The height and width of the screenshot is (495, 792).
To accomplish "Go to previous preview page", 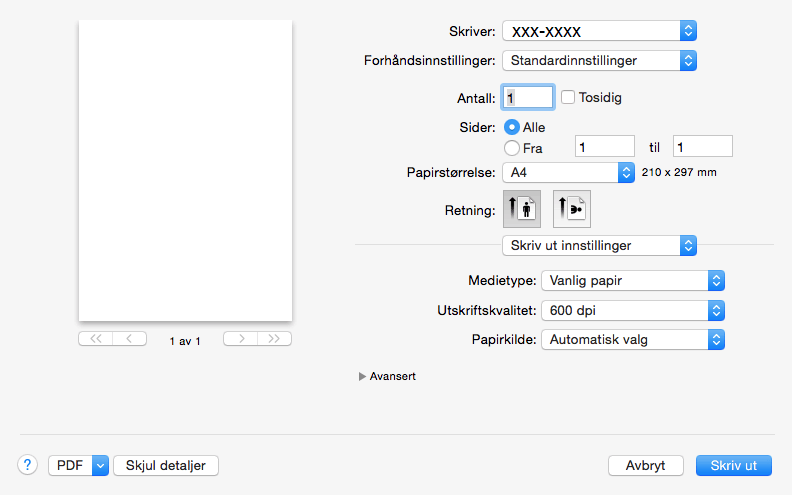I will pos(130,339).
